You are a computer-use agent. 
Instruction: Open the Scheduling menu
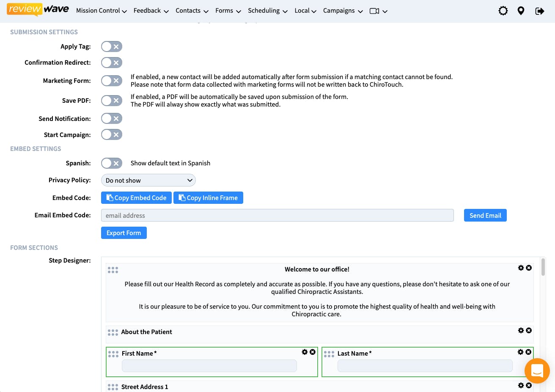click(x=267, y=11)
